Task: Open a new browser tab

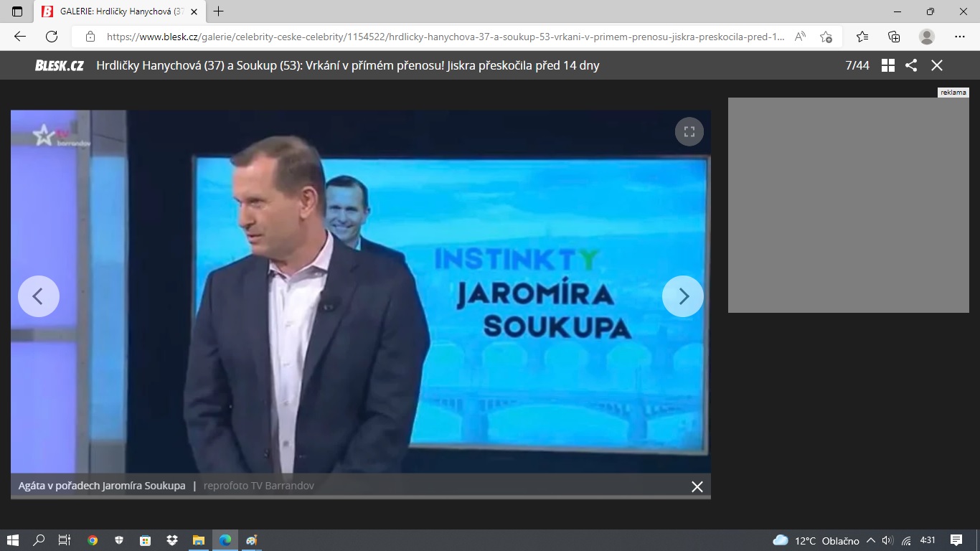Action: click(x=219, y=11)
